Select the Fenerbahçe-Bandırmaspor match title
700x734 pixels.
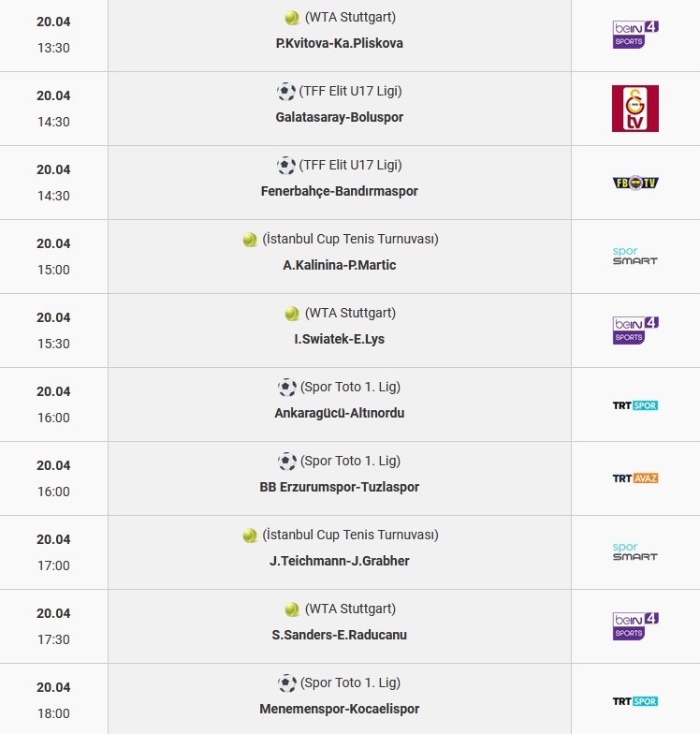pyautogui.click(x=339, y=191)
